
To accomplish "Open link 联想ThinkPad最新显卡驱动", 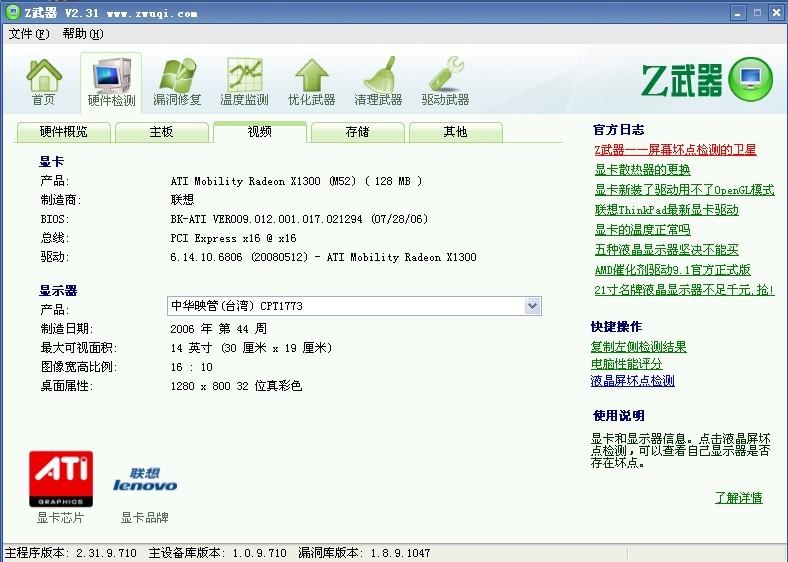I will point(666,210).
